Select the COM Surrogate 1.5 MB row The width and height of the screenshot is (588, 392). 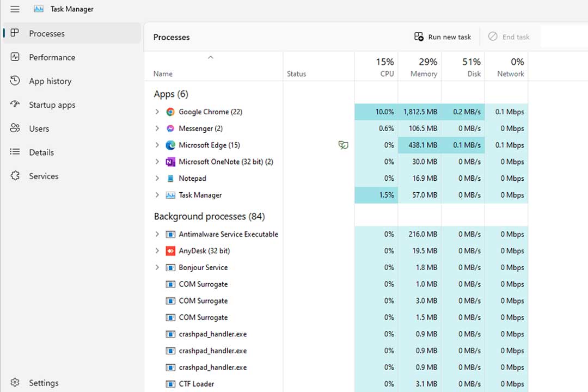tap(336, 317)
